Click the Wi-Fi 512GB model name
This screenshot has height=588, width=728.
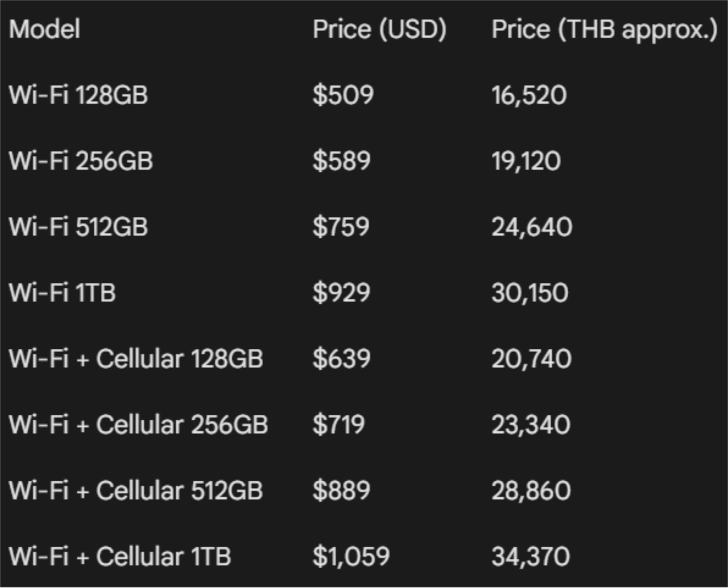coord(78,227)
